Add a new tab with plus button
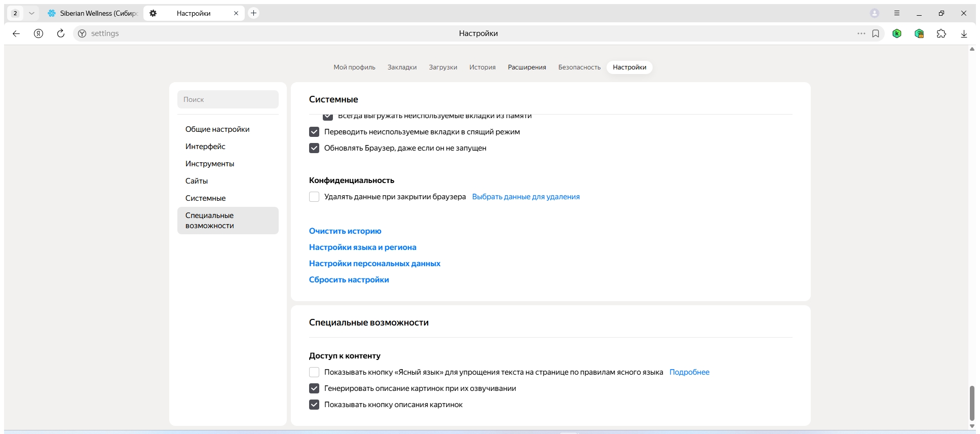Viewport: 980px width, 434px height. click(254, 13)
